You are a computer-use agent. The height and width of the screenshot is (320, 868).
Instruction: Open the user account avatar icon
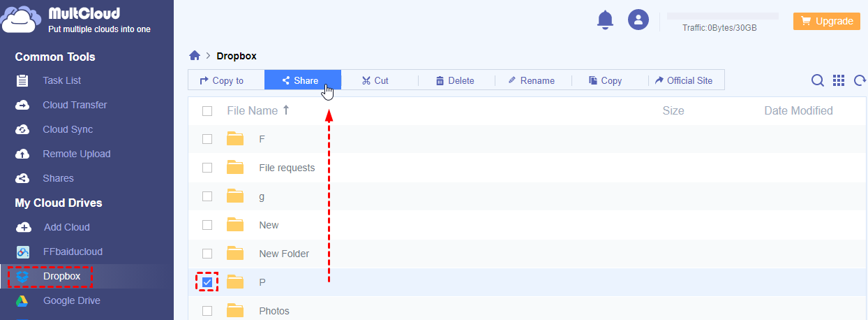pyautogui.click(x=638, y=20)
